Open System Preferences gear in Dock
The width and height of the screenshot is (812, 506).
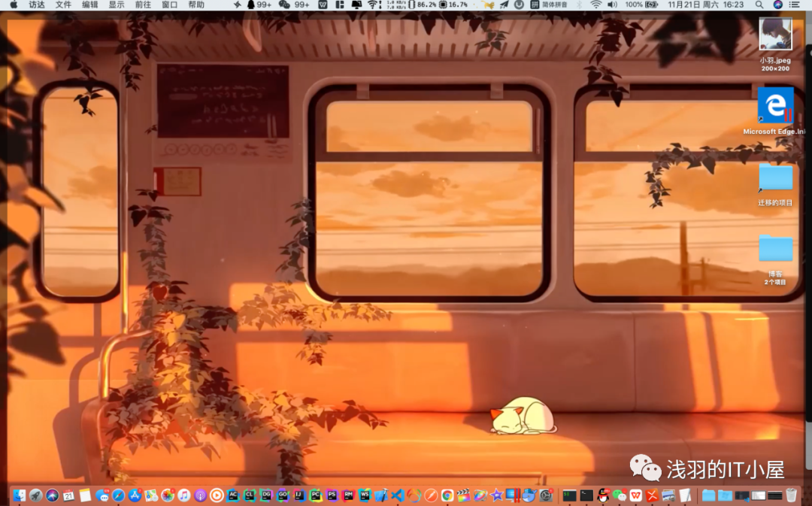coord(547,495)
